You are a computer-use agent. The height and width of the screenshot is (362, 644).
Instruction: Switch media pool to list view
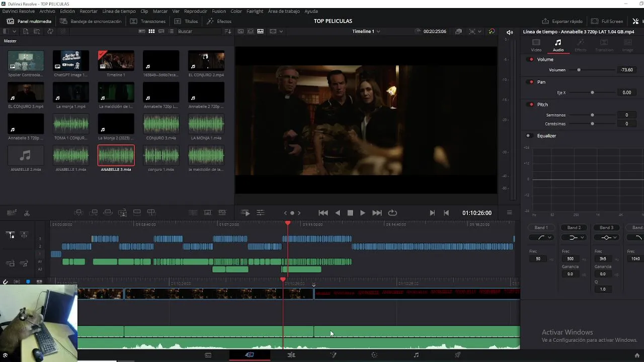click(x=171, y=31)
